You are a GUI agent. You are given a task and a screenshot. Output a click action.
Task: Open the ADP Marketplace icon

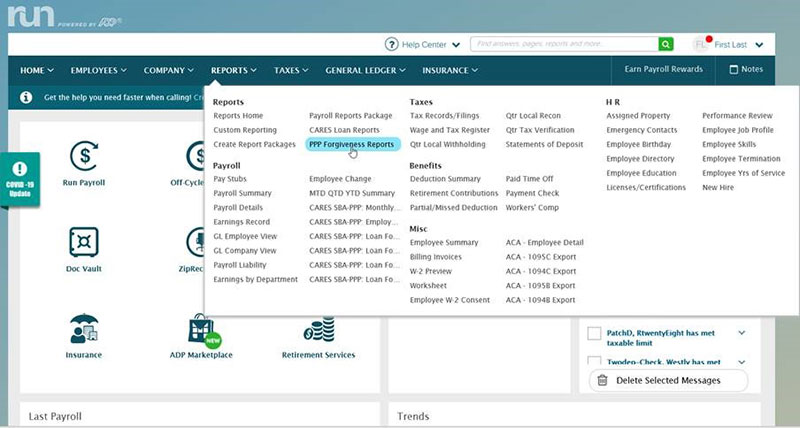tap(203, 329)
